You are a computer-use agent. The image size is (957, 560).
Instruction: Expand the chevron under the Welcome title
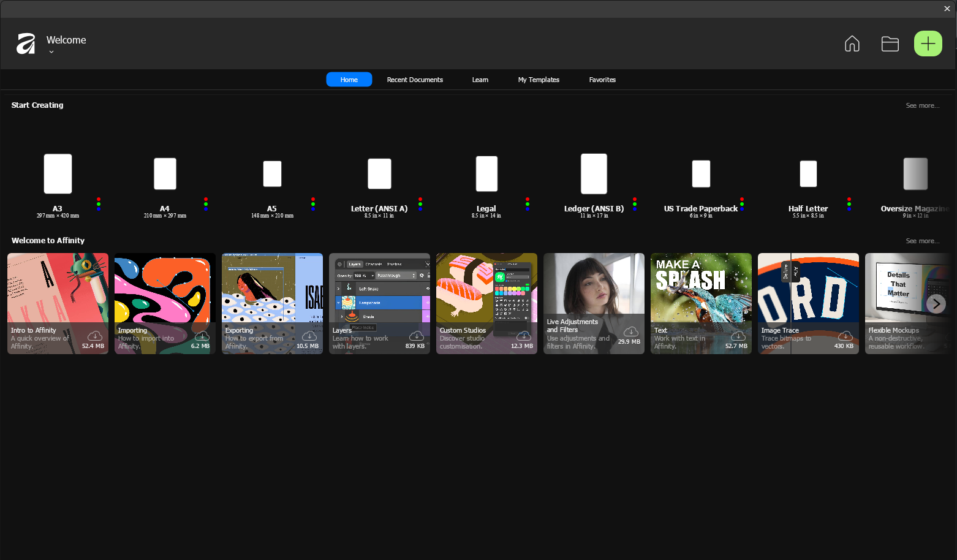click(51, 52)
